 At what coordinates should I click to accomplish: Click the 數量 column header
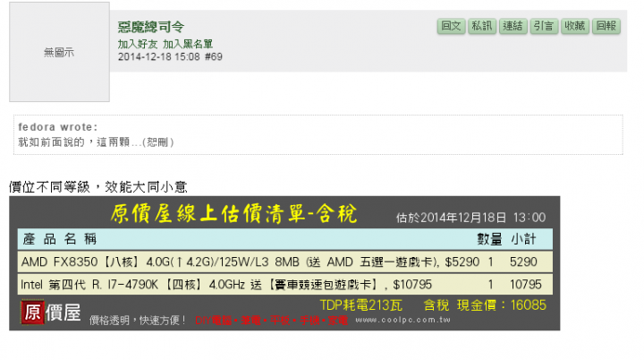(489, 239)
